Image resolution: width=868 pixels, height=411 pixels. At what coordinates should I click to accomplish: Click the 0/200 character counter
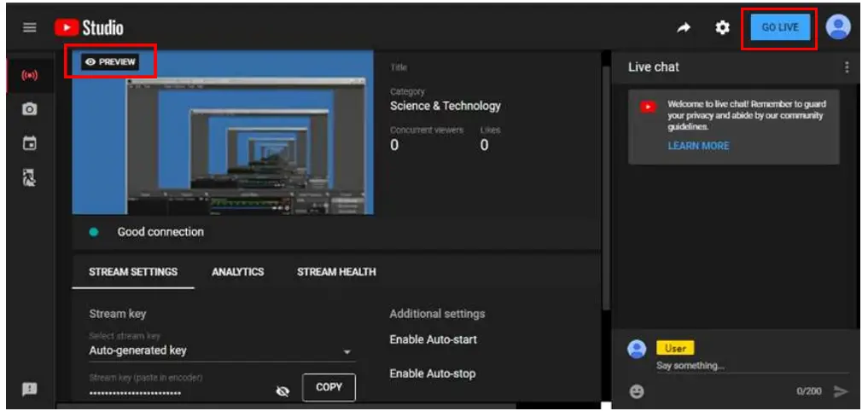click(x=809, y=391)
